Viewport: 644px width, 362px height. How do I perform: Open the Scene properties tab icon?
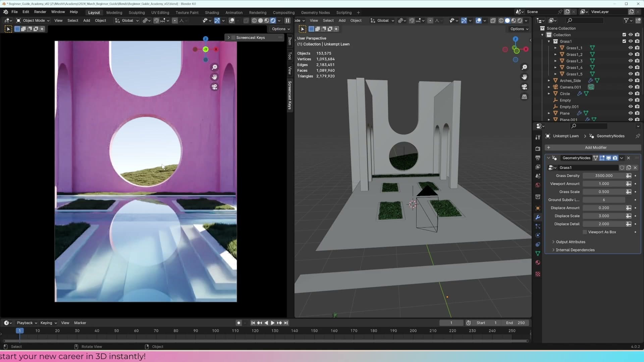click(538, 176)
